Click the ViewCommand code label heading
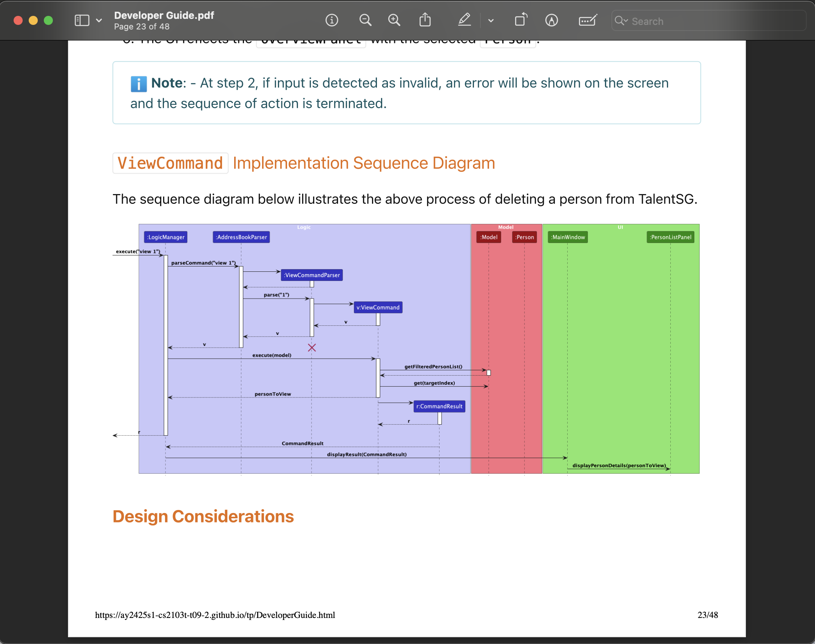 tap(170, 163)
